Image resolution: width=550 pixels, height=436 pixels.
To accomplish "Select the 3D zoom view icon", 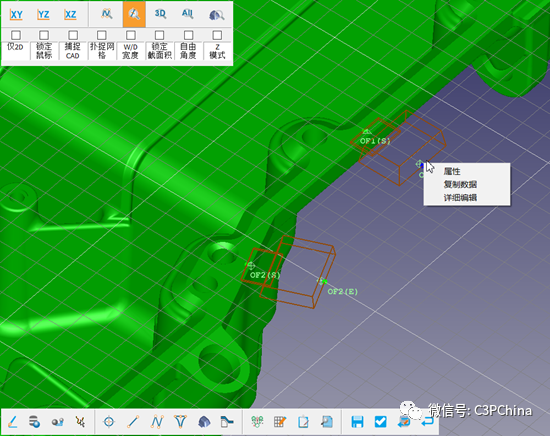I will pos(160,14).
